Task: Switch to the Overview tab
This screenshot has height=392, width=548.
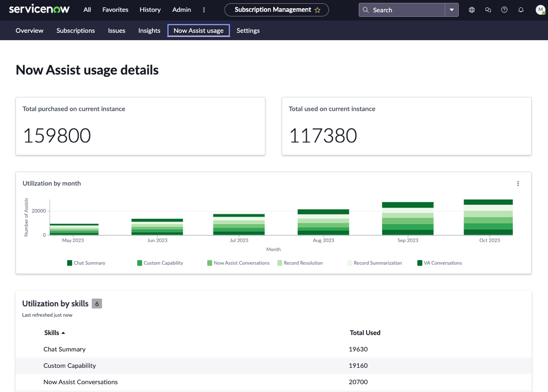Action: 29,30
